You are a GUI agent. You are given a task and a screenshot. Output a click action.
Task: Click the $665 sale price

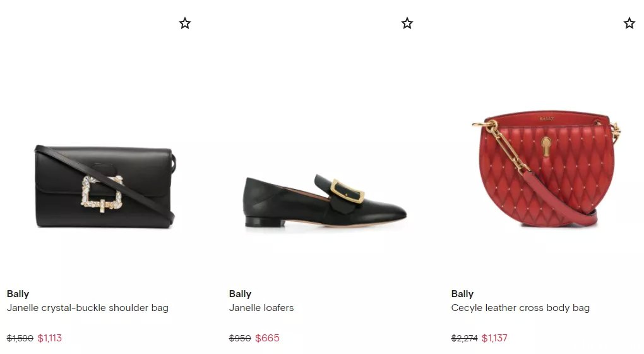[x=267, y=338]
